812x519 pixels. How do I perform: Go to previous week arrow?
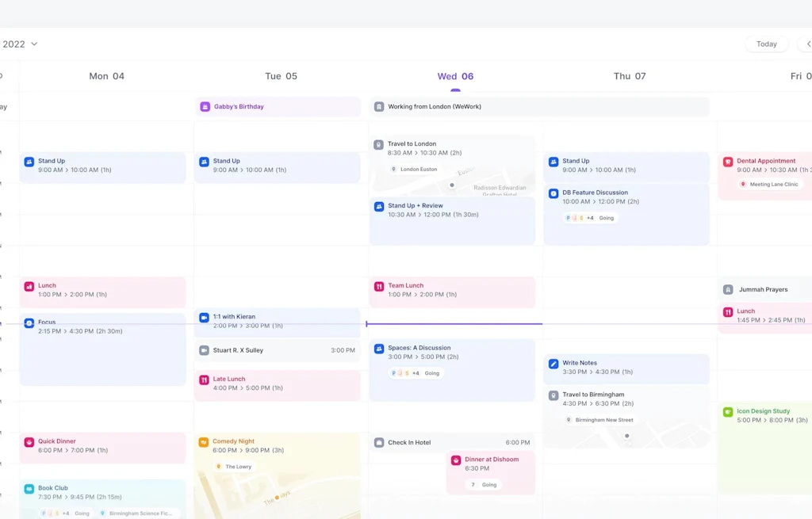(x=808, y=44)
